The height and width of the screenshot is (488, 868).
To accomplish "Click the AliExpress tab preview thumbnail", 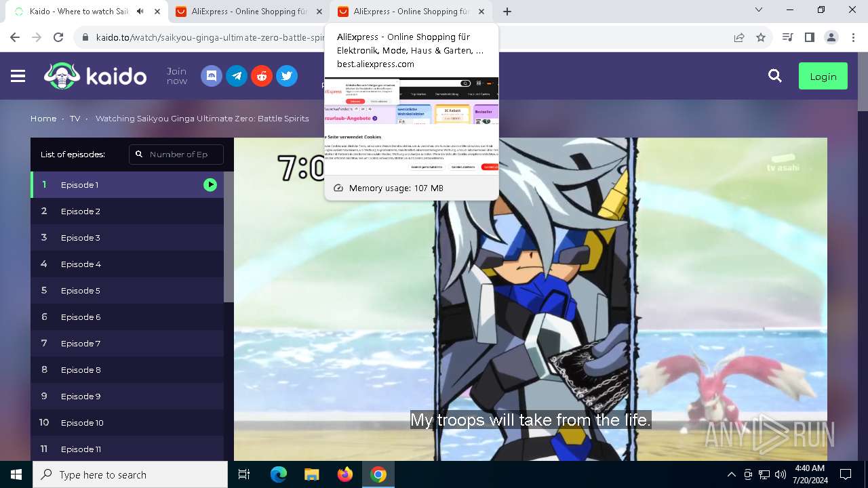I will (412, 126).
